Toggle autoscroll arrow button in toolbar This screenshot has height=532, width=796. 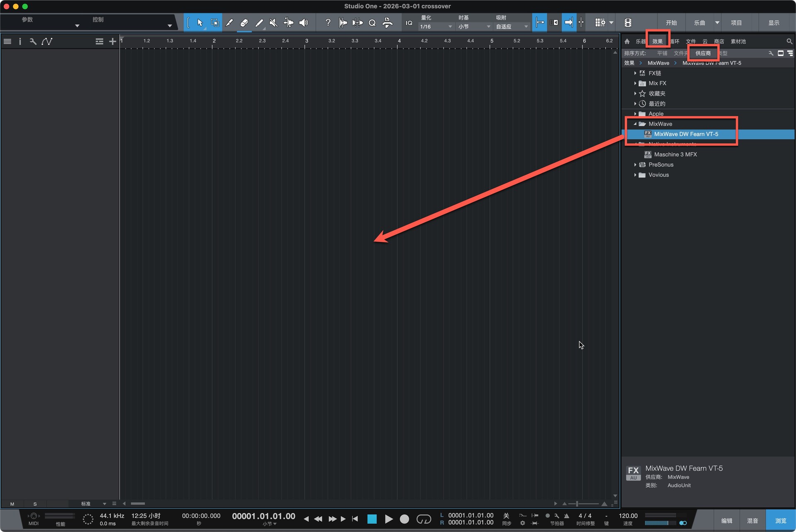pyautogui.click(x=568, y=23)
